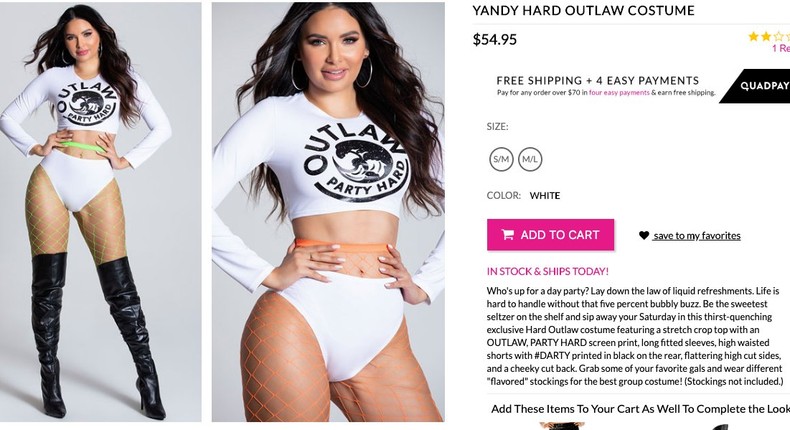Select the M/L size option
This screenshot has width=790, height=430.
point(530,159)
